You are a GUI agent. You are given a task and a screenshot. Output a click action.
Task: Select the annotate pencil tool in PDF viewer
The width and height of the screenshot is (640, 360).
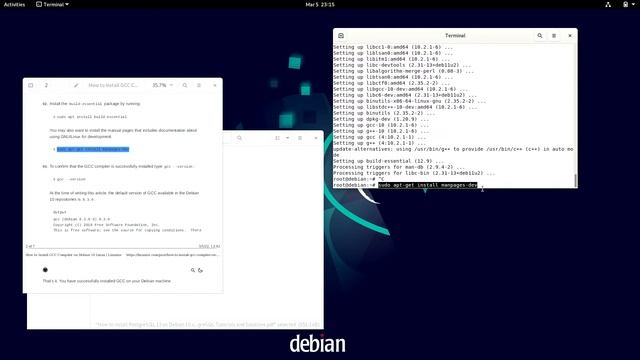click(76, 85)
